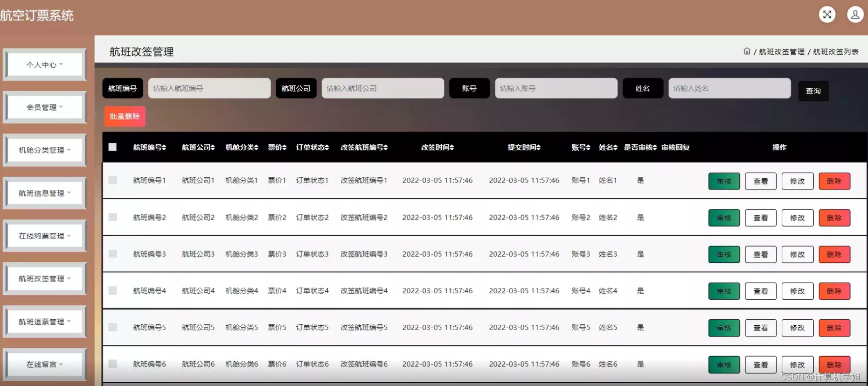Click 审核 for 航班编号1 row

(724, 181)
